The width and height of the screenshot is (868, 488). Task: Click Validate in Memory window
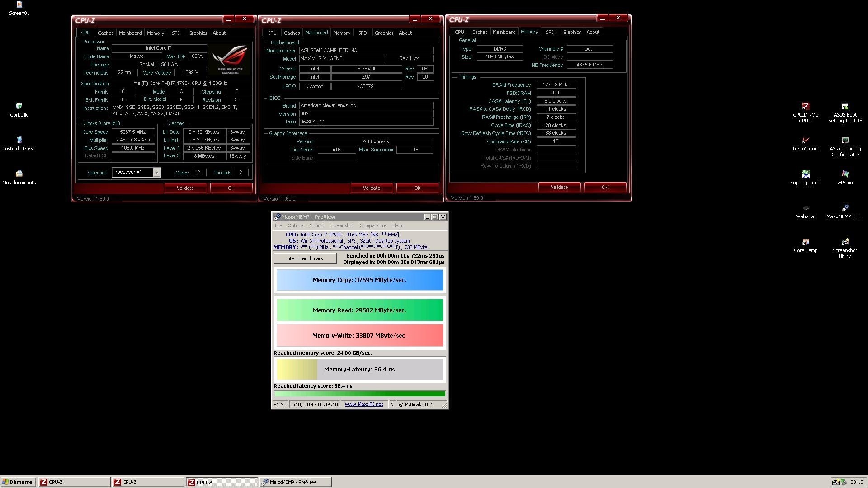[559, 187]
